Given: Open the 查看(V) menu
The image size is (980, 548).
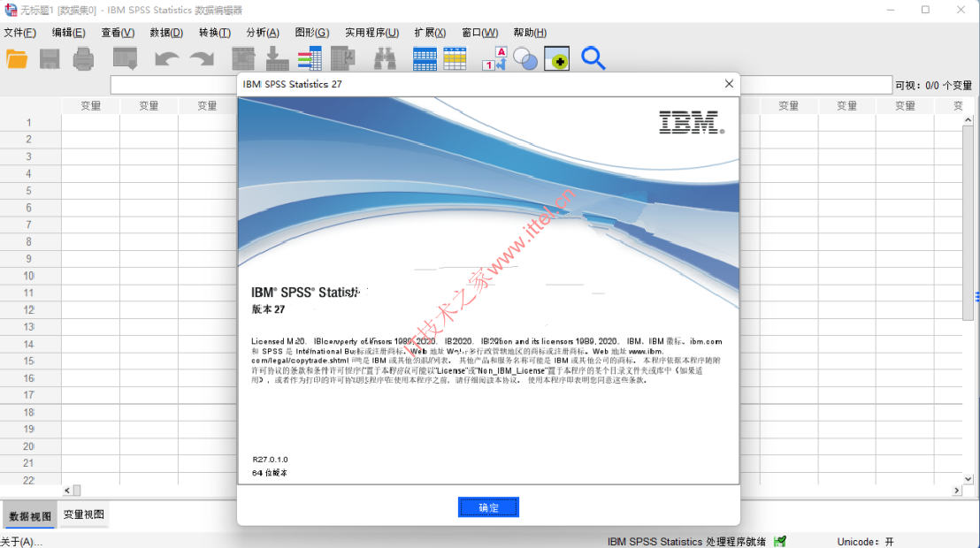Looking at the screenshot, I should (118, 33).
